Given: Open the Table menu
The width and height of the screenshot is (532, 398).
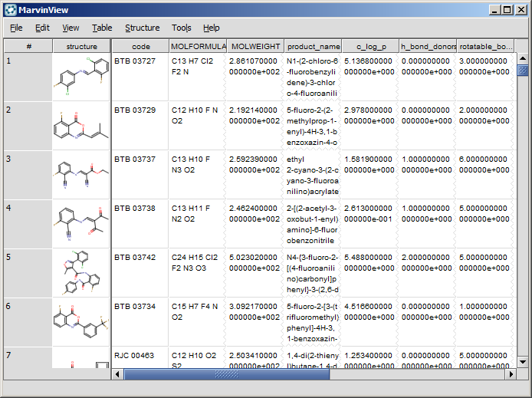Looking at the screenshot, I should [102, 28].
